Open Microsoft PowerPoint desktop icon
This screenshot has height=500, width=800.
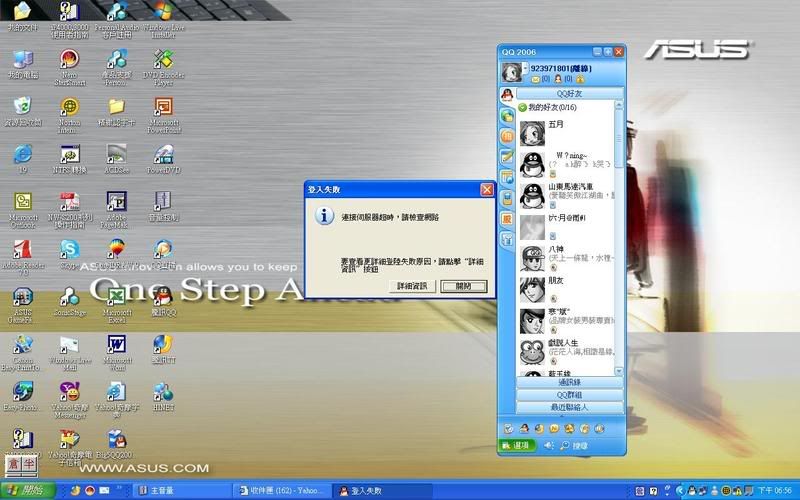click(x=164, y=115)
